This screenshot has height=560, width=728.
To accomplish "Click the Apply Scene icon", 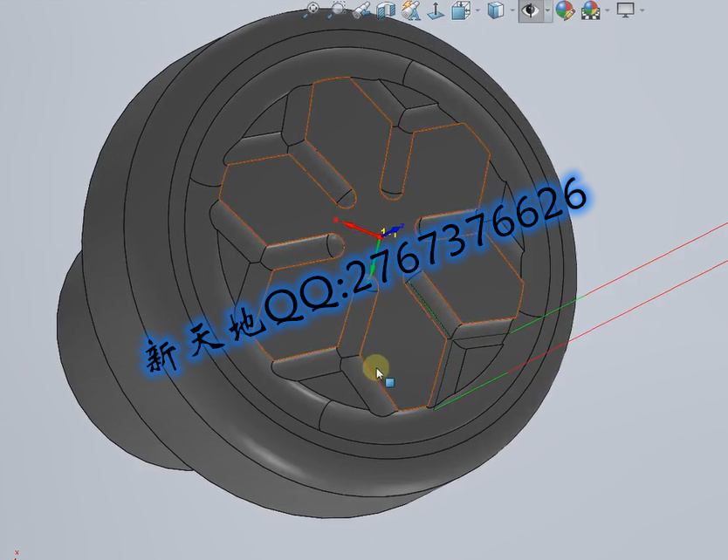I will (x=591, y=10).
